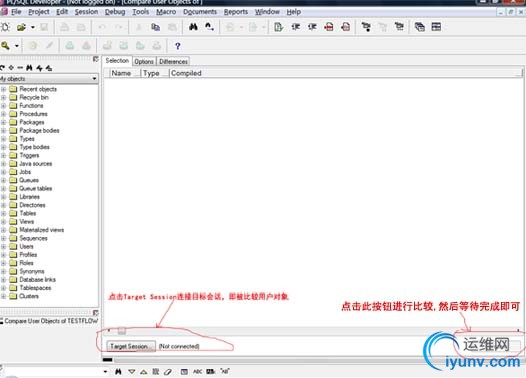This screenshot has height=378, width=526.
Task: Click the blue question mark Help icon
Action: point(177,46)
